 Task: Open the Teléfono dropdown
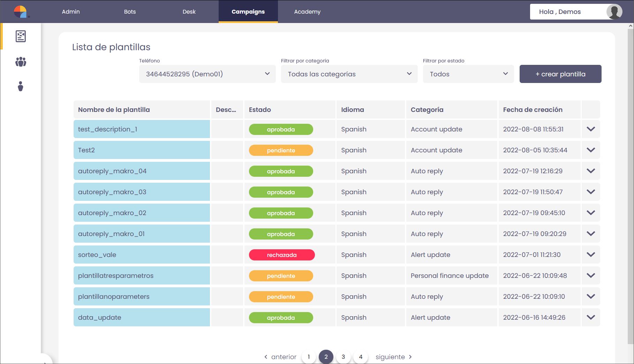coord(207,74)
